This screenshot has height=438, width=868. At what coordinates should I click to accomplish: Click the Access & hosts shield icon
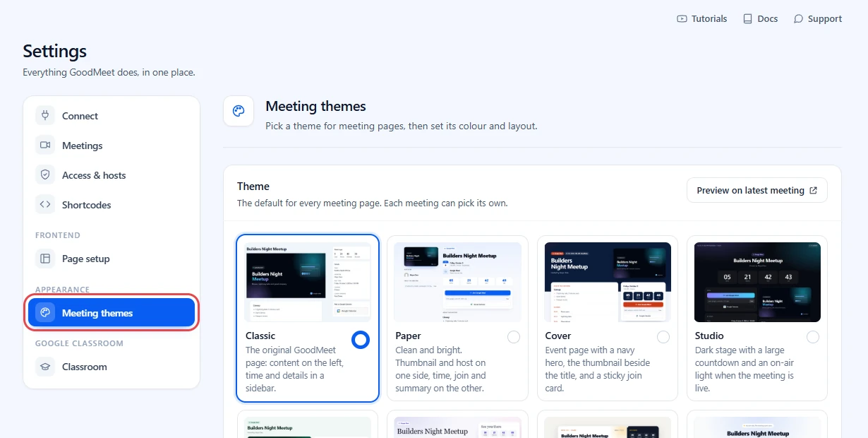(45, 175)
